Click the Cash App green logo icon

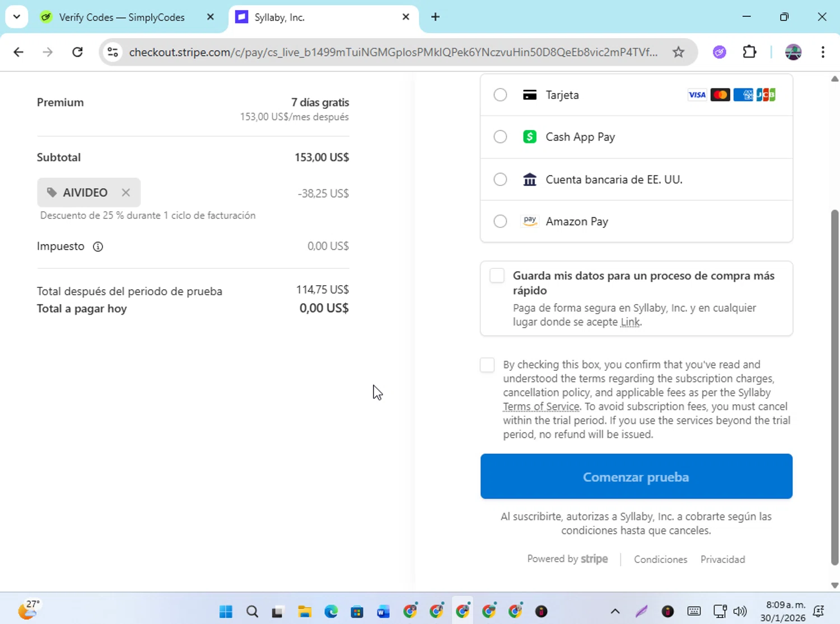pyautogui.click(x=530, y=137)
